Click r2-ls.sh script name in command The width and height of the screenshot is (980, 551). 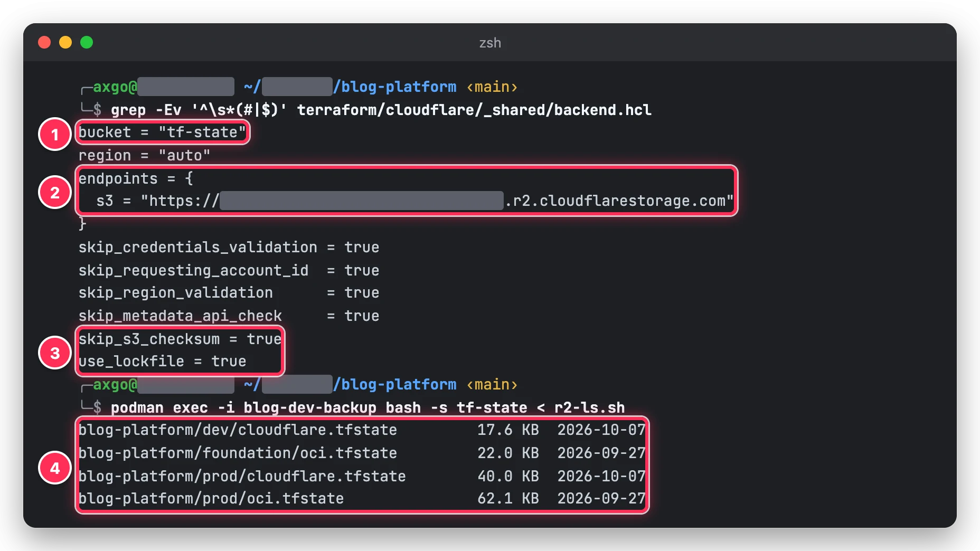tap(589, 407)
